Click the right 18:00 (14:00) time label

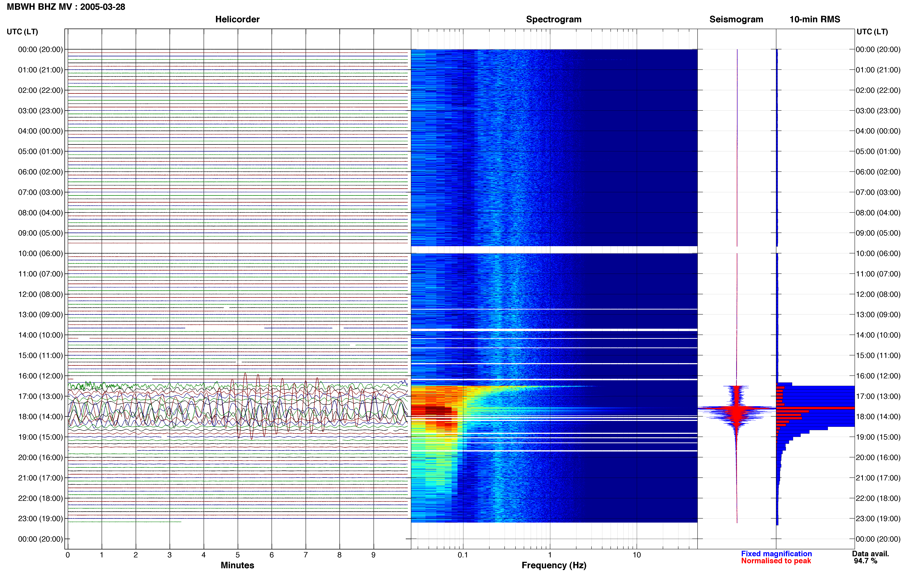[878, 417]
